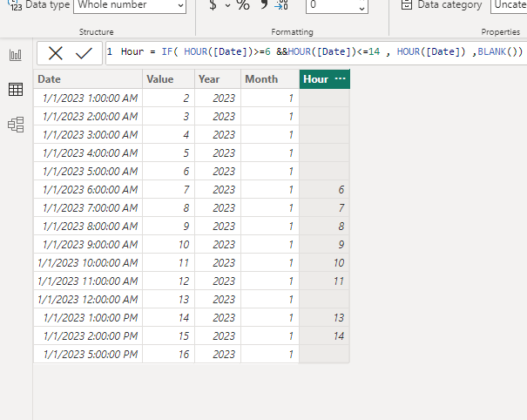Click cell 1/1/2023 5:00:00 AM

pos(88,171)
